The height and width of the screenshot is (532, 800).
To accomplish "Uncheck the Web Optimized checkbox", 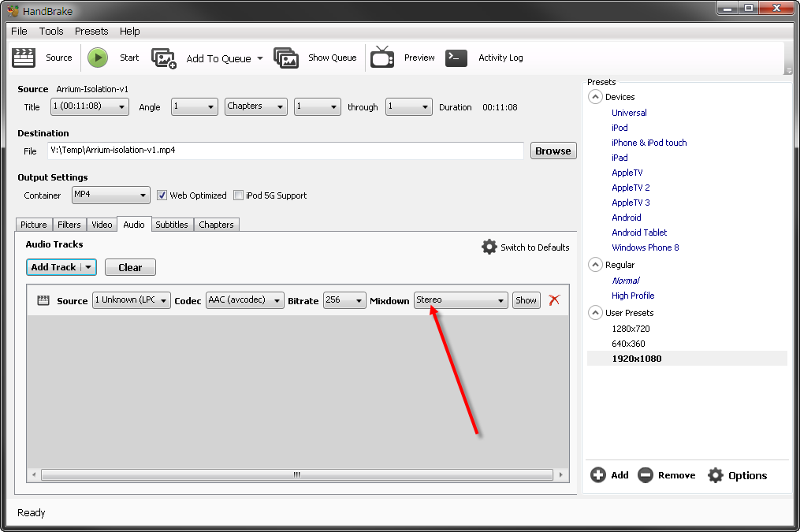I will tap(162, 195).
